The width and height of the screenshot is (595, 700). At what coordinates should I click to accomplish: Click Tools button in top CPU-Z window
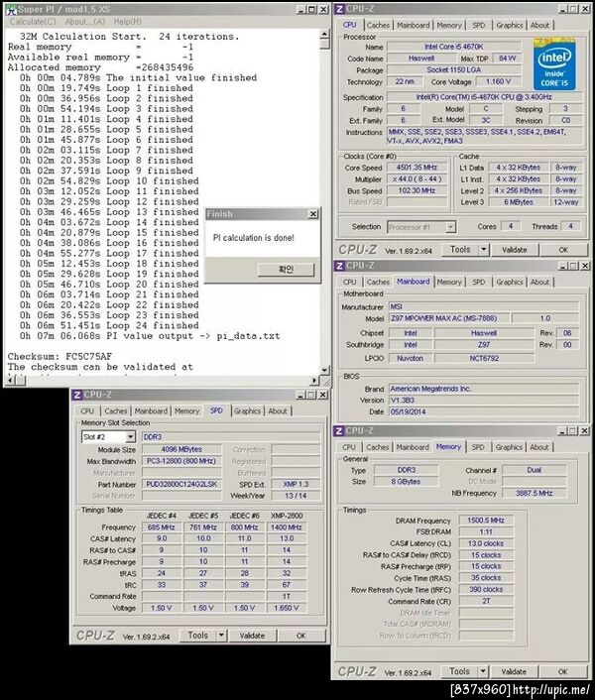(x=460, y=250)
